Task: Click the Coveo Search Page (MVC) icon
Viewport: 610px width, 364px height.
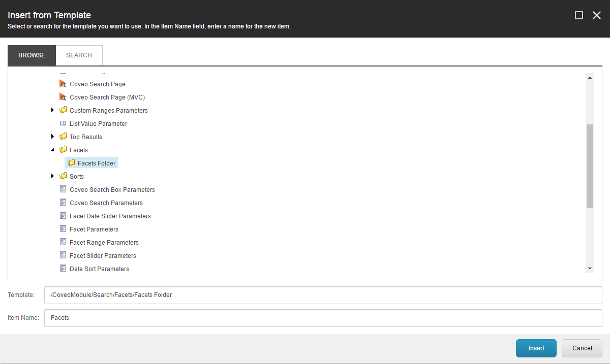Action: click(x=63, y=97)
